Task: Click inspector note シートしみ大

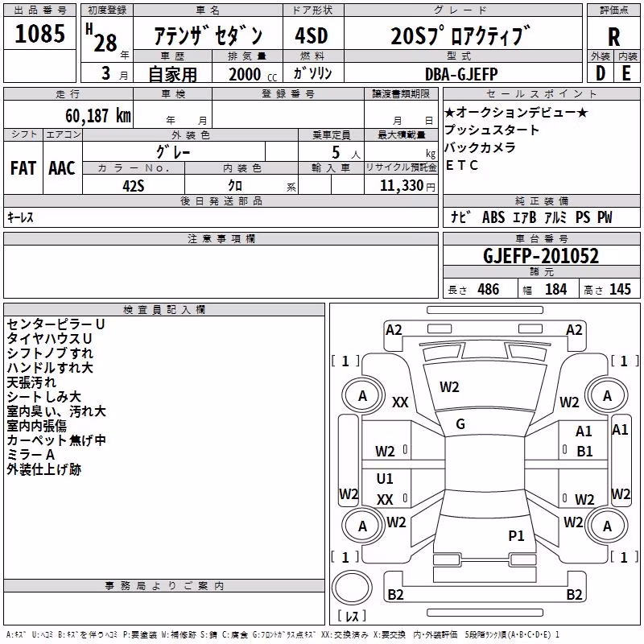Action: point(44,397)
